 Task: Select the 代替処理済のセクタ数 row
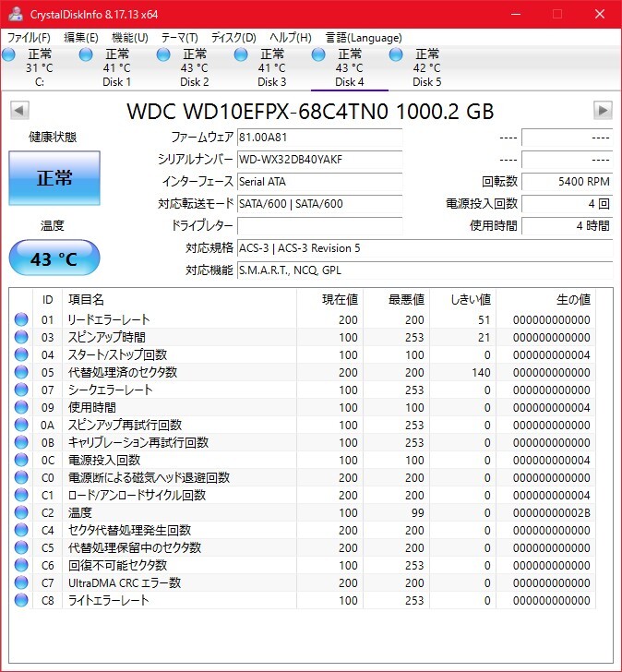(x=303, y=372)
